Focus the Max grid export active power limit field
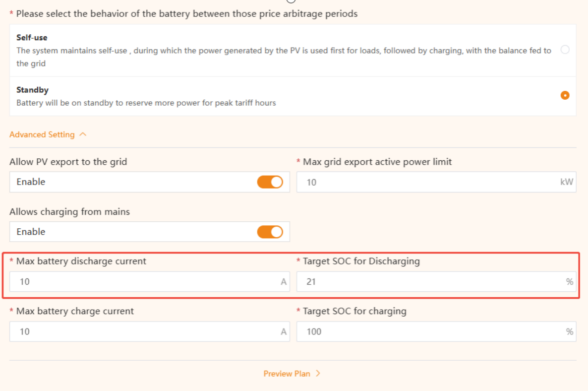 tap(426, 182)
